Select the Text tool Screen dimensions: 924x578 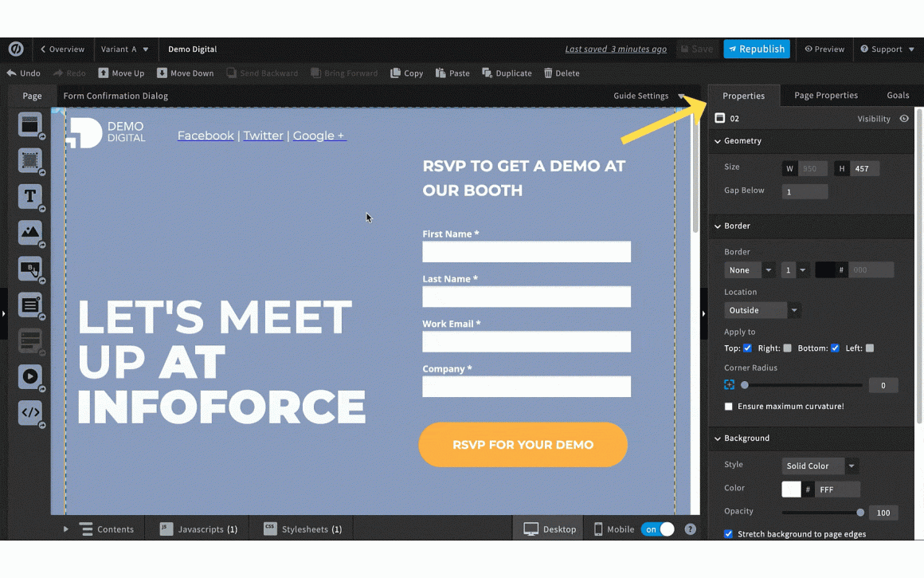coord(29,196)
